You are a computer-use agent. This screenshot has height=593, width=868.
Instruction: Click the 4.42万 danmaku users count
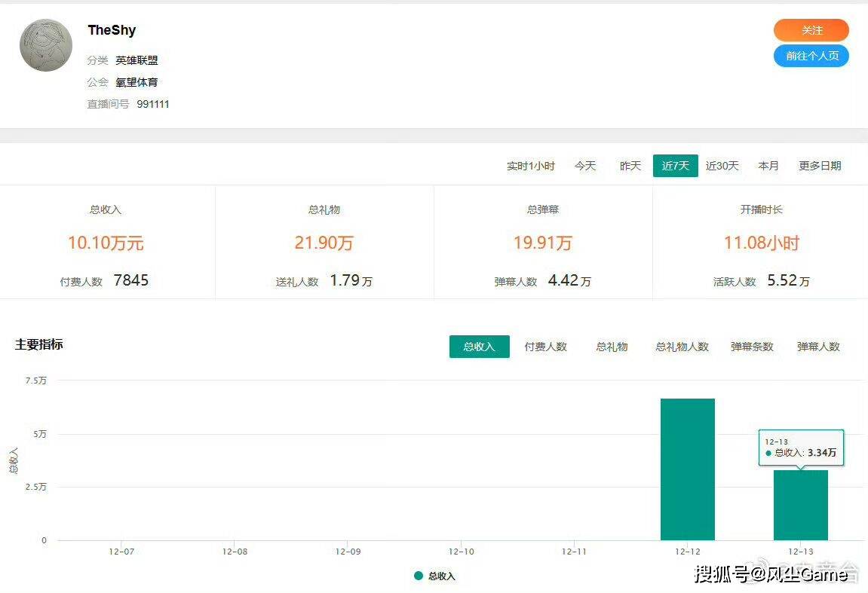(569, 280)
